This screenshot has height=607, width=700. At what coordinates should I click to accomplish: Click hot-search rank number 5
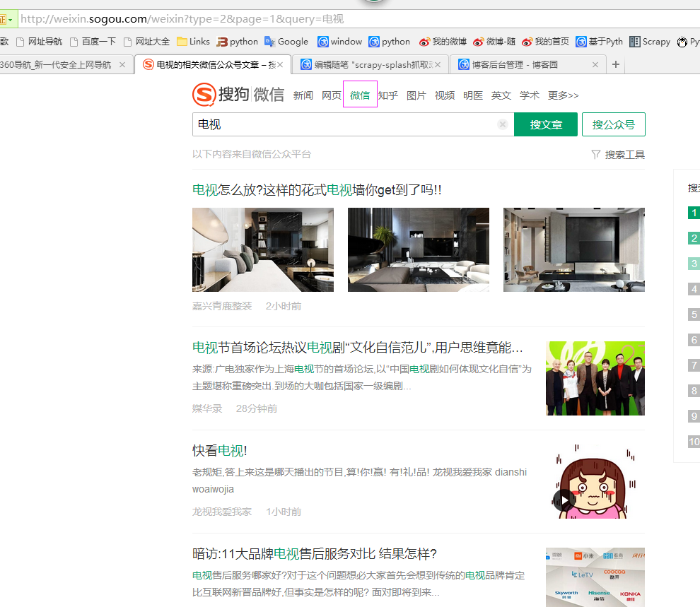[x=694, y=314]
